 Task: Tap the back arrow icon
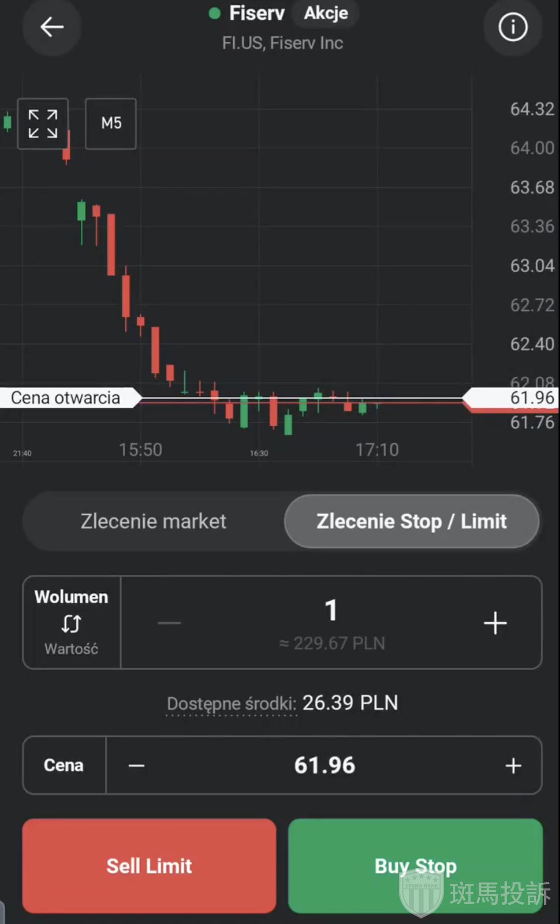click(x=52, y=27)
